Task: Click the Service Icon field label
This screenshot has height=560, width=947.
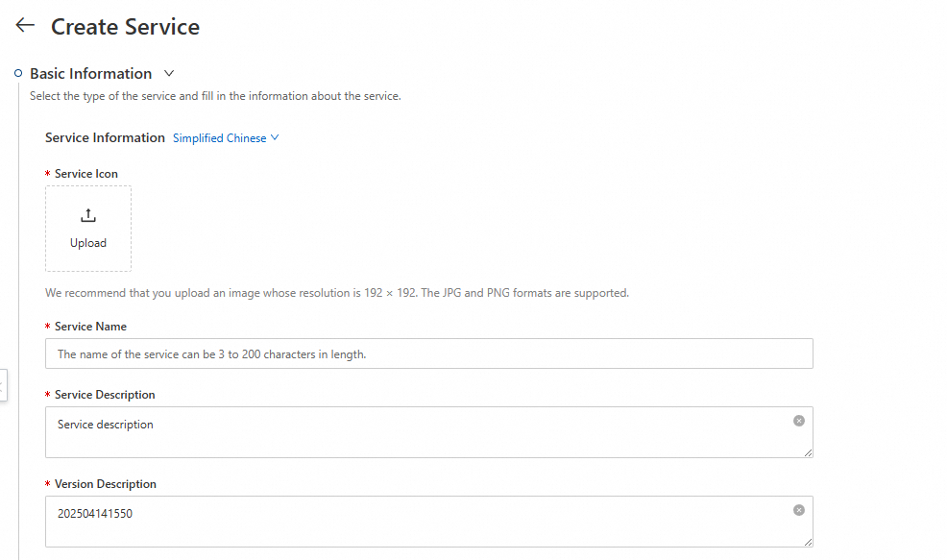Action: (x=86, y=174)
